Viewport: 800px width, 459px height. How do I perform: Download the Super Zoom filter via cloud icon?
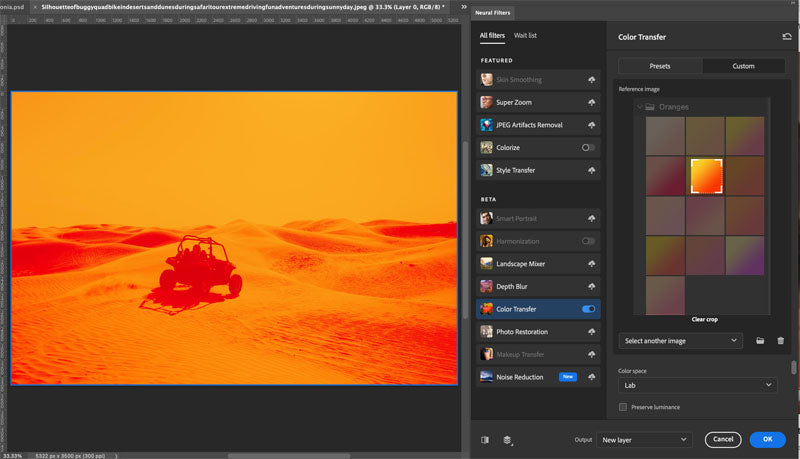click(592, 103)
